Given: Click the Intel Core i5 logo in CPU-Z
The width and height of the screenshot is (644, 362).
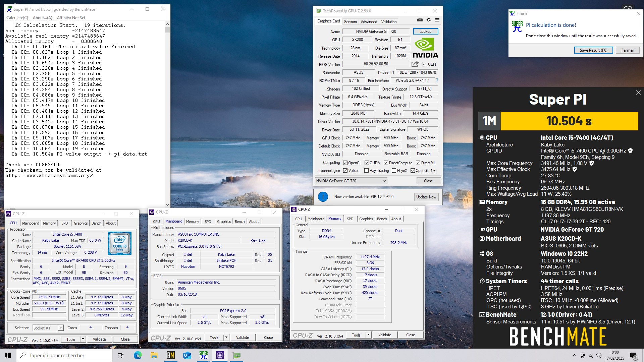Looking at the screenshot, I should click(120, 244).
